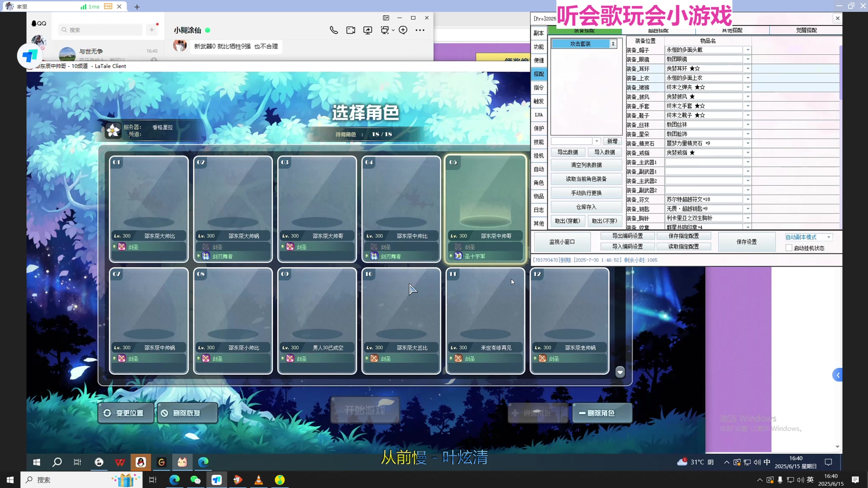Click the 删除恢复 button in game

(x=188, y=413)
